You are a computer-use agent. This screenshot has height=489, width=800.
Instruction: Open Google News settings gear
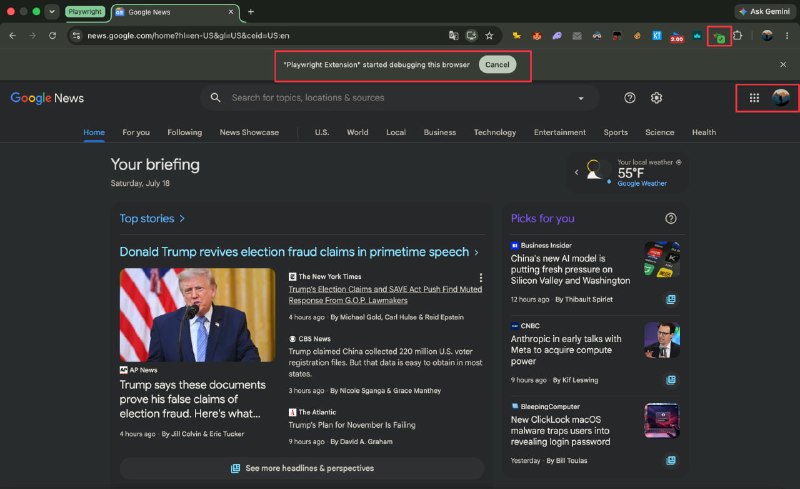(656, 98)
